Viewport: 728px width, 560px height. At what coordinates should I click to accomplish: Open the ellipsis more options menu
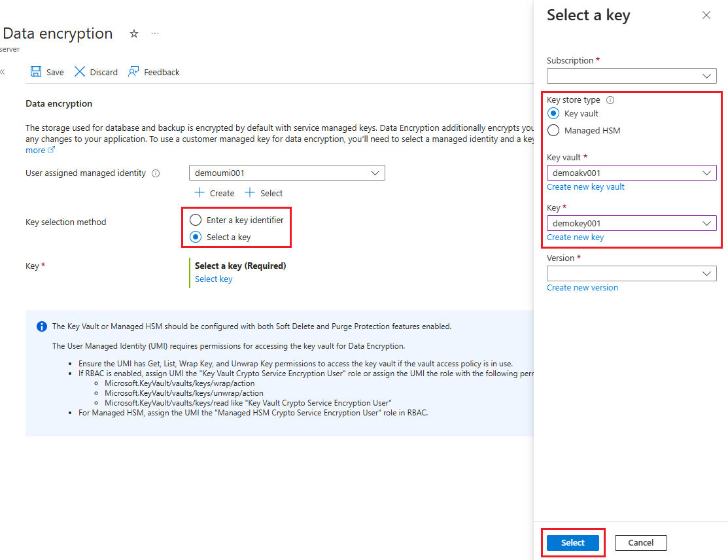click(155, 33)
